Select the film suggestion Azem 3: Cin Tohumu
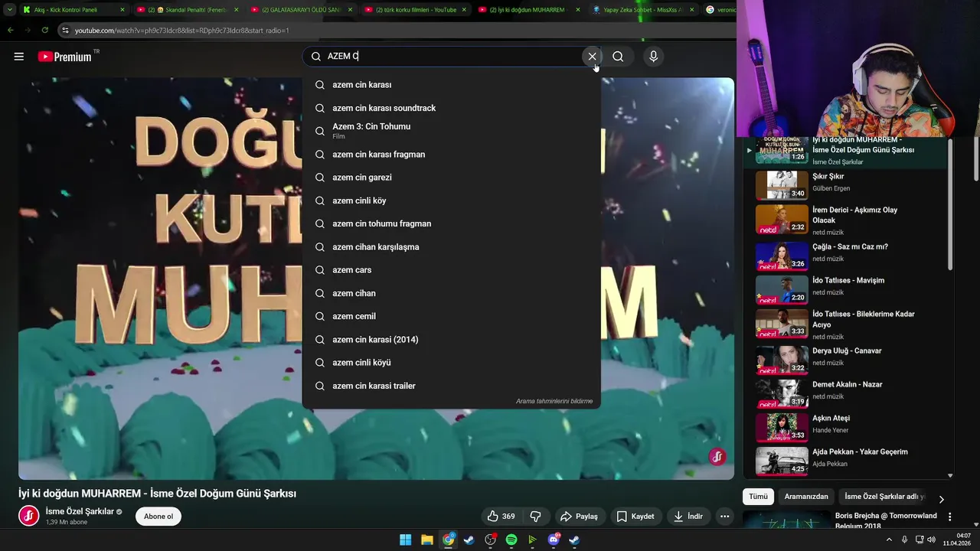This screenshot has width=980, height=551. [452, 131]
